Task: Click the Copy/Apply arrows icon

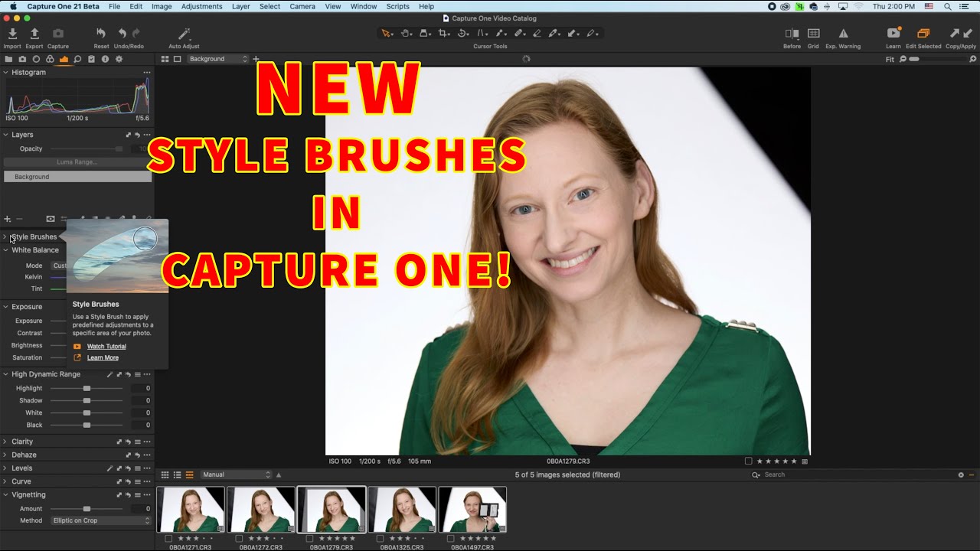Action: pyautogui.click(x=960, y=34)
